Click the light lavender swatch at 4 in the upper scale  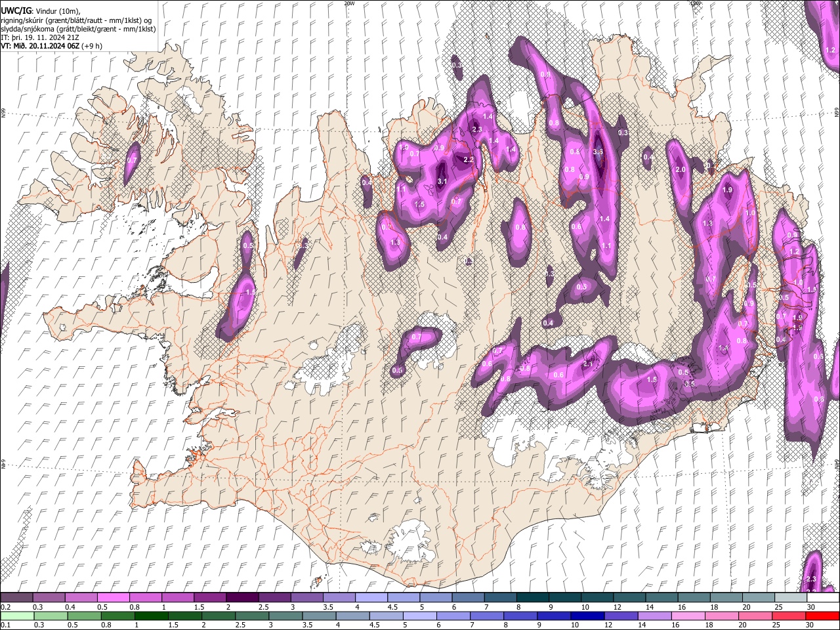[371, 598]
